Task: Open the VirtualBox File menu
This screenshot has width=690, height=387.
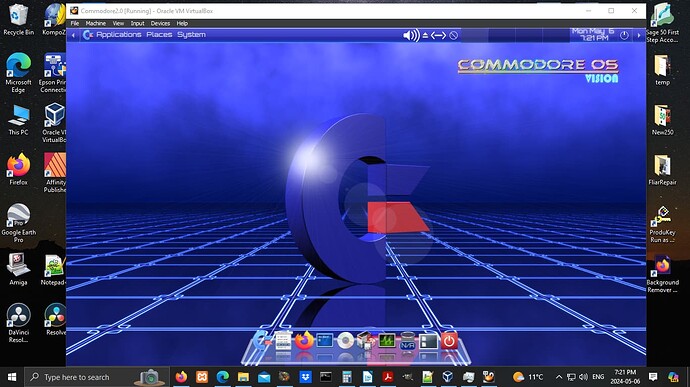Action: [x=75, y=23]
